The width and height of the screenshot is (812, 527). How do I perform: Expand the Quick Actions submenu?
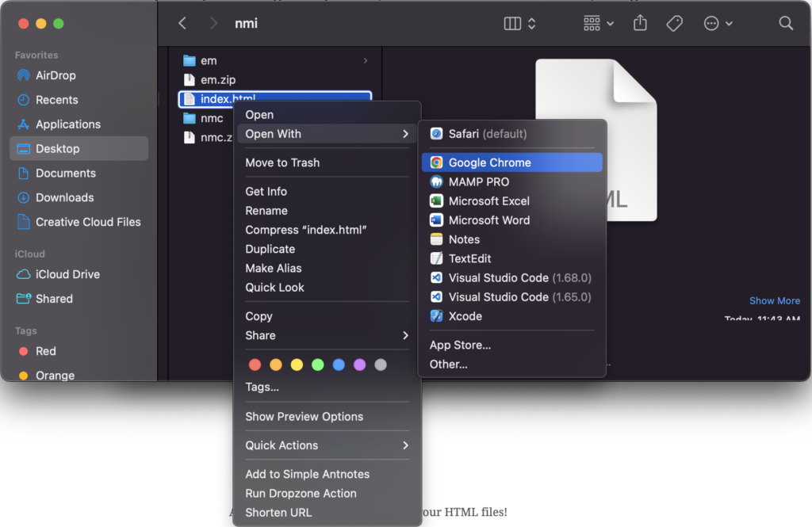[x=328, y=445]
